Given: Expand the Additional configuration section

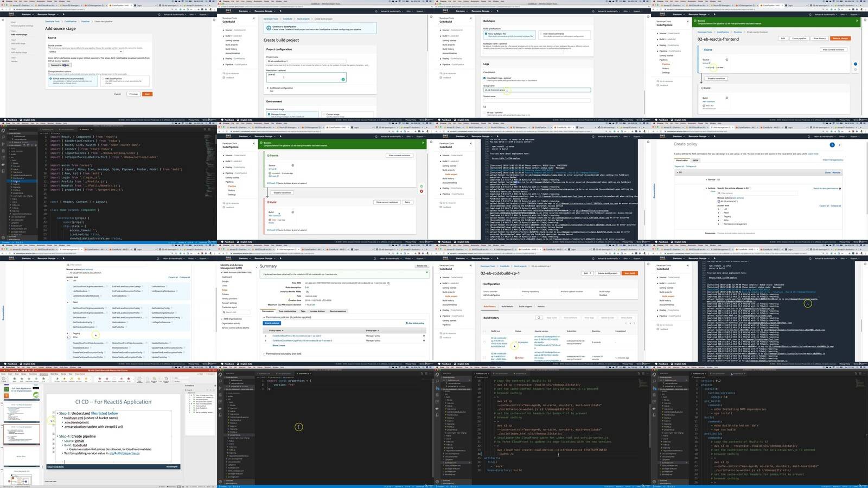Looking at the screenshot, I should pyautogui.click(x=280, y=88).
